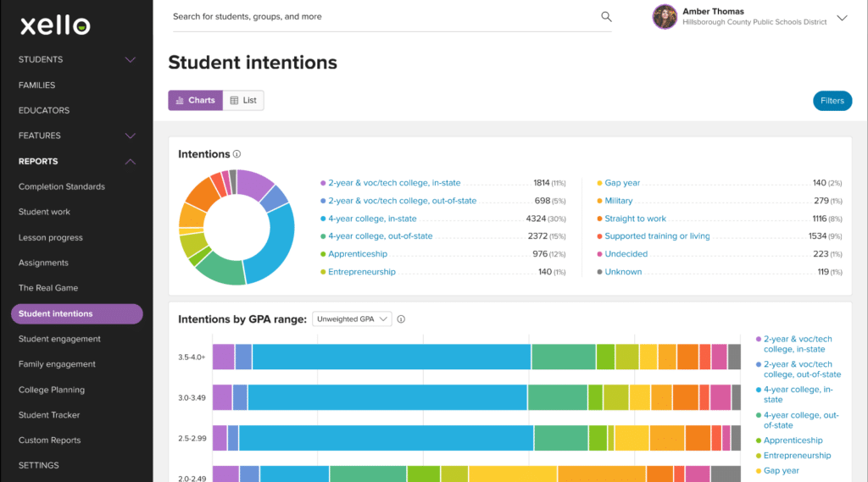Viewport: 868px width, 482px height.
Task: Expand the FEATURES menu chevron
Action: (130, 136)
